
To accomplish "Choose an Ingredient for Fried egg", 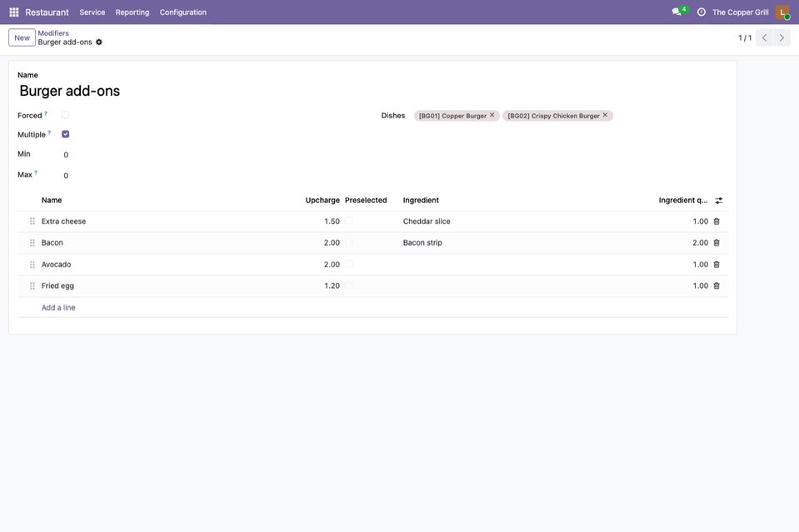I will (526, 286).
